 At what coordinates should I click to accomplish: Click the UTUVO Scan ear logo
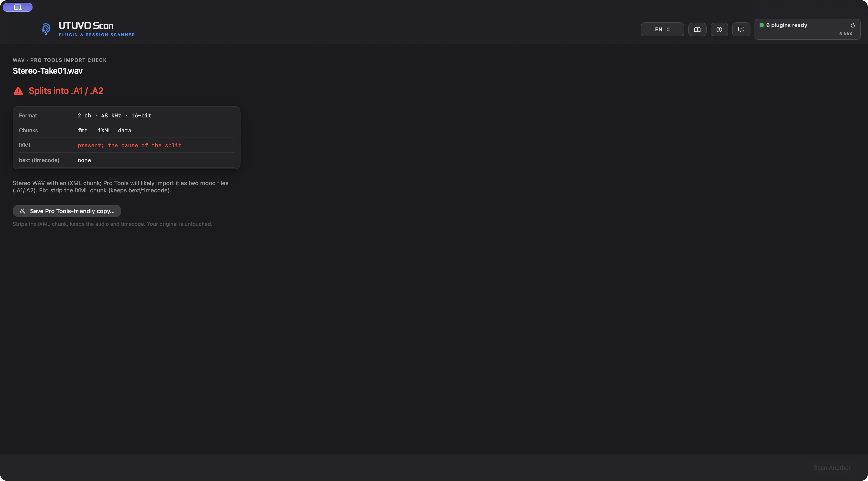46,29
